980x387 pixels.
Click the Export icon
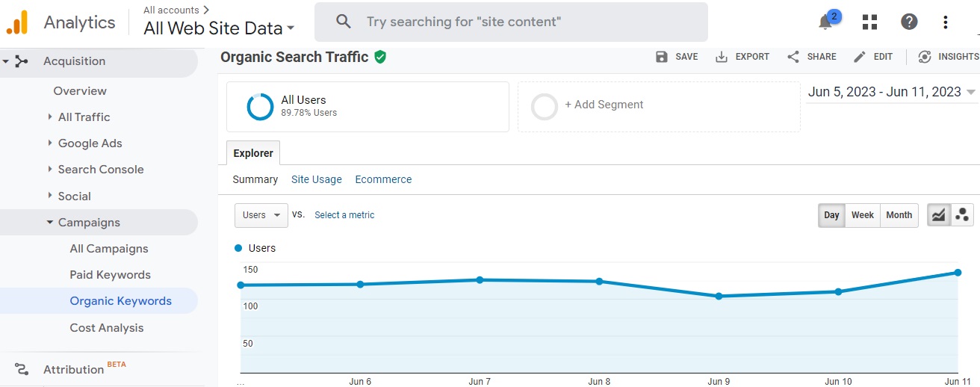click(722, 57)
